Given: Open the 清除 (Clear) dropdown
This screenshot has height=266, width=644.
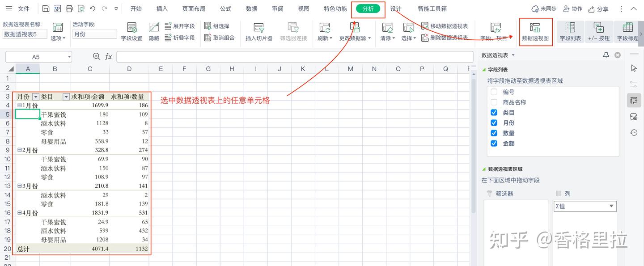Looking at the screenshot, I should point(388,38).
